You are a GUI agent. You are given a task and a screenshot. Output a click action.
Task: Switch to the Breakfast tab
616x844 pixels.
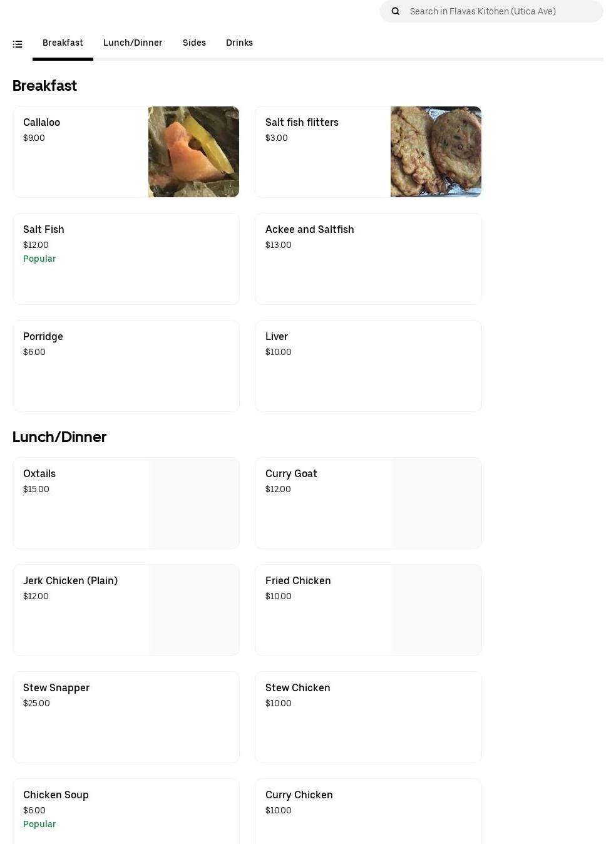pyautogui.click(x=63, y=43)
